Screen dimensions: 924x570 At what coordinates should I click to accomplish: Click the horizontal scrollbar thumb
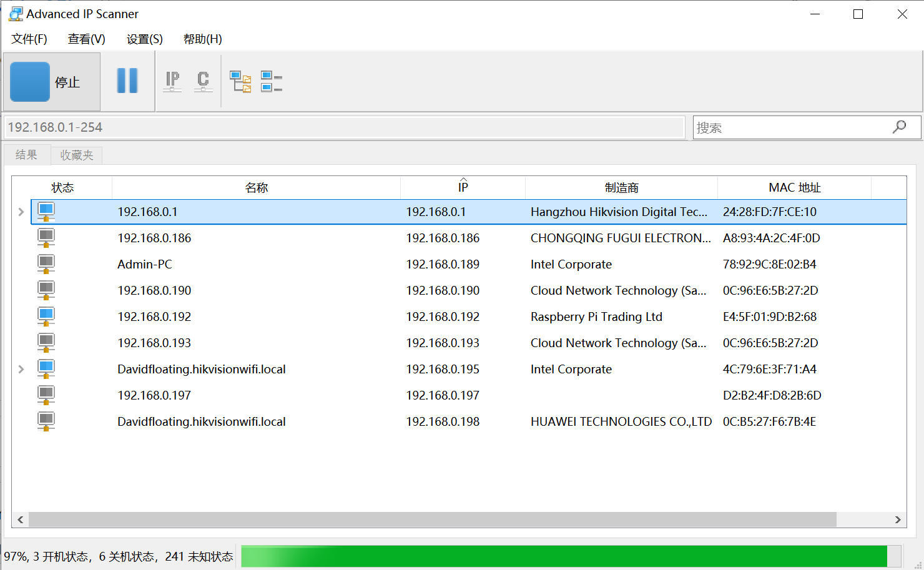click(432, 519)
